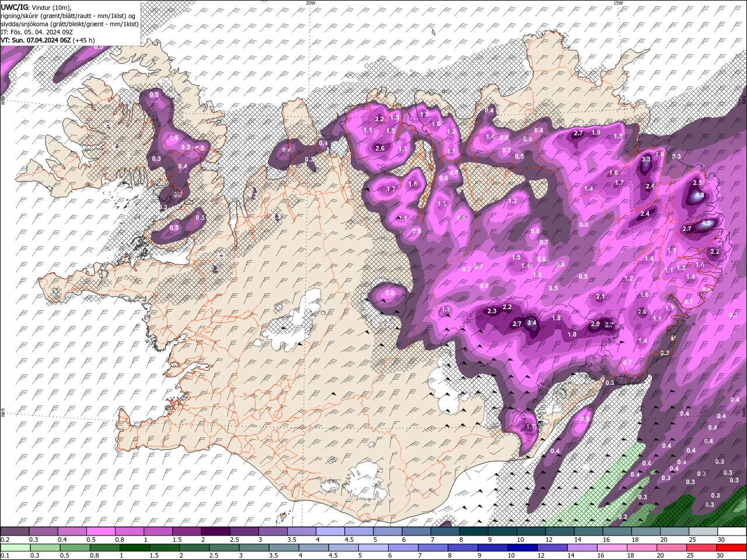Click the '3.3' snowfall value on the map
Viewport: 747px width, 560px height.
[646, 159]
